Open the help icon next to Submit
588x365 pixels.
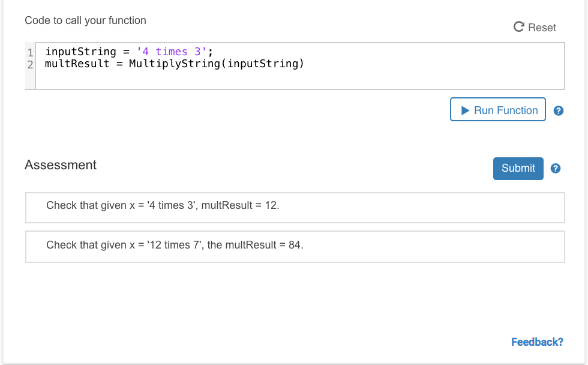tap(556, 169)
